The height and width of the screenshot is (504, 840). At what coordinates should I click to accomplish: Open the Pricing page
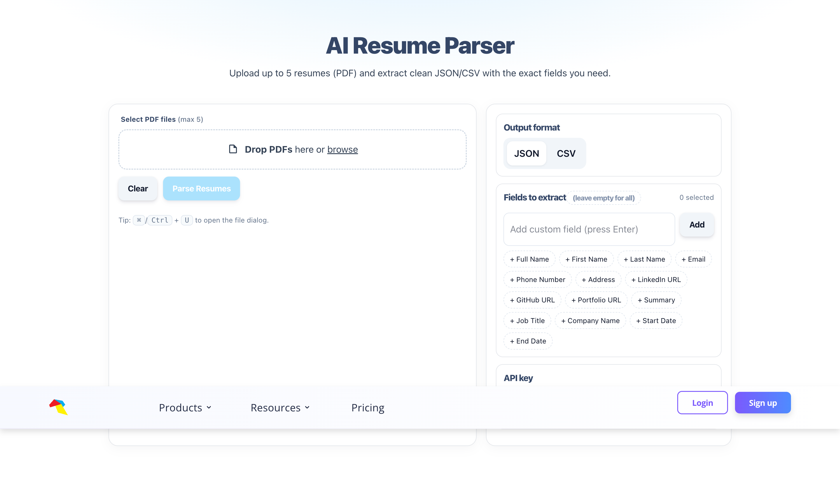tap(367, 407)
